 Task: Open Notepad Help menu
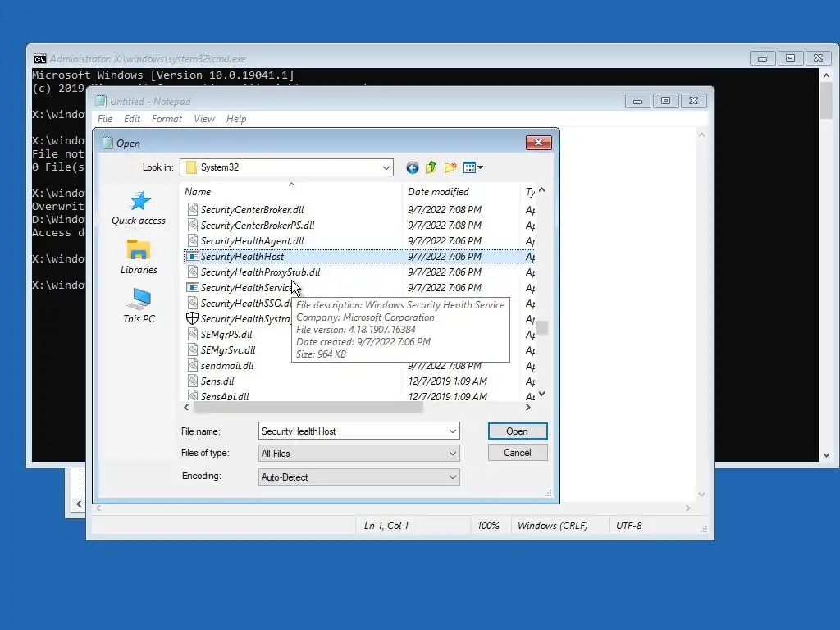pos(236,119)
